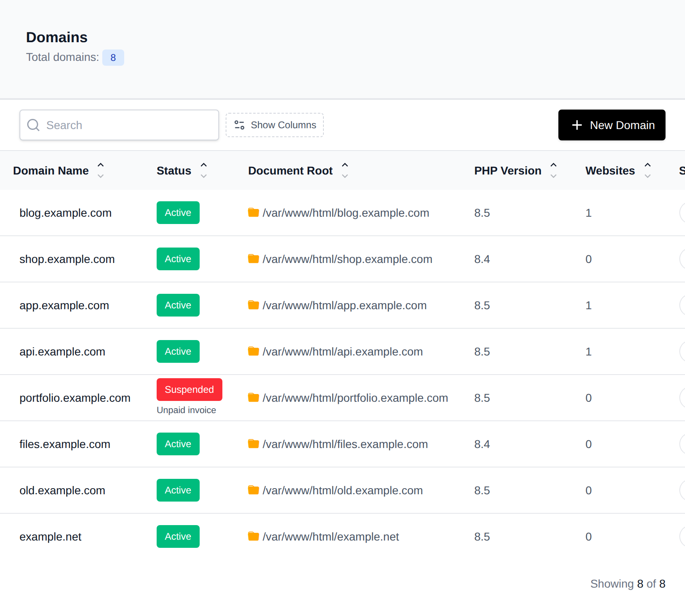The height and width of the screenshot is (616, 685).
Task: Click Active badge for files.example.com
Action: pos(178,444)
